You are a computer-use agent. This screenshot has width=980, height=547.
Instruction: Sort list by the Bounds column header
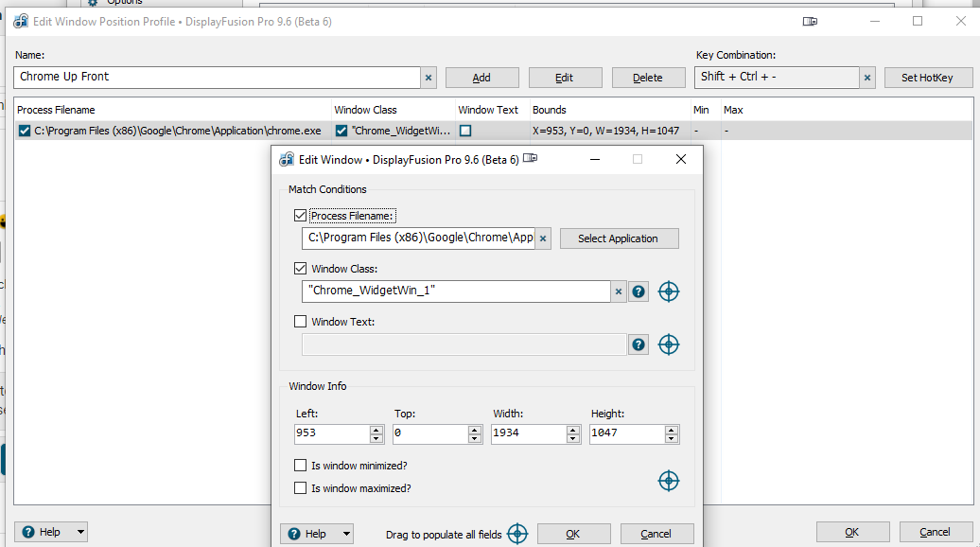pos(549,110)
